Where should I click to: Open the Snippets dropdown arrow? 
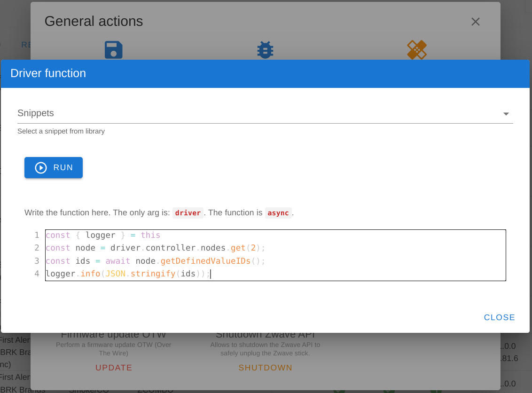[506, 114]
